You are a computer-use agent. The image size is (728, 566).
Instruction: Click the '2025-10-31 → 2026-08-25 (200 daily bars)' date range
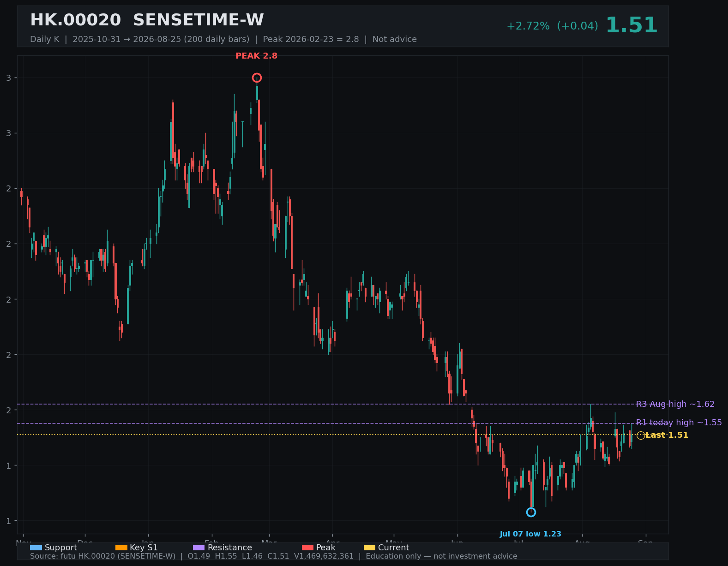pyautogui.click(x=161, y=39)
